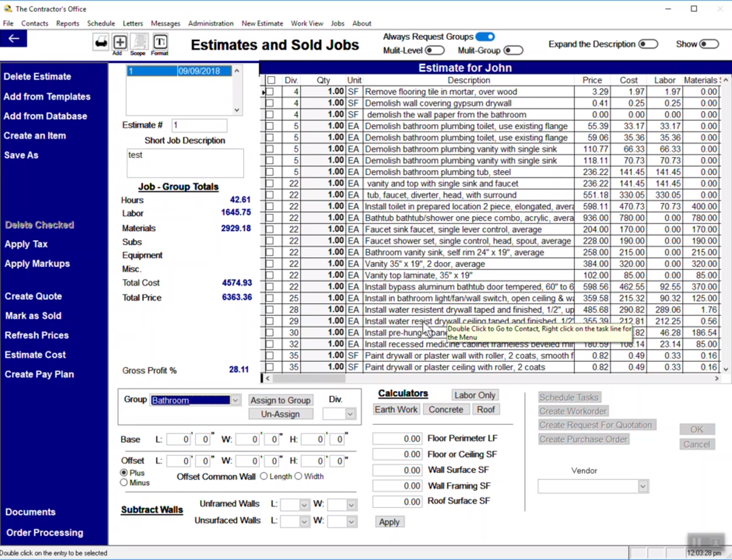
Task: Click the Add plus icon
Action: click(x=119, y=42)
